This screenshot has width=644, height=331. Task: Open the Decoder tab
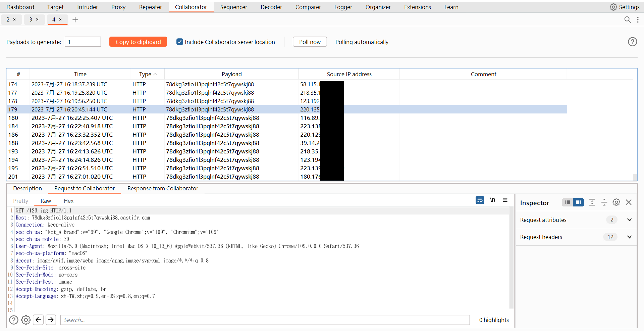(x=271, y=7)
